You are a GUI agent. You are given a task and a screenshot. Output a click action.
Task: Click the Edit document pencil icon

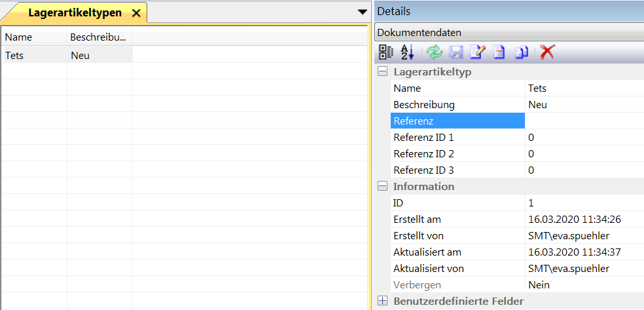pos(478,53)
